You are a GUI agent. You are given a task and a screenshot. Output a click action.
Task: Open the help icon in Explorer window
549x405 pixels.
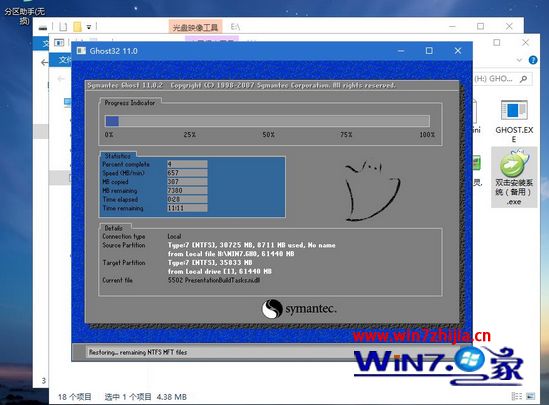coord(533,60)
